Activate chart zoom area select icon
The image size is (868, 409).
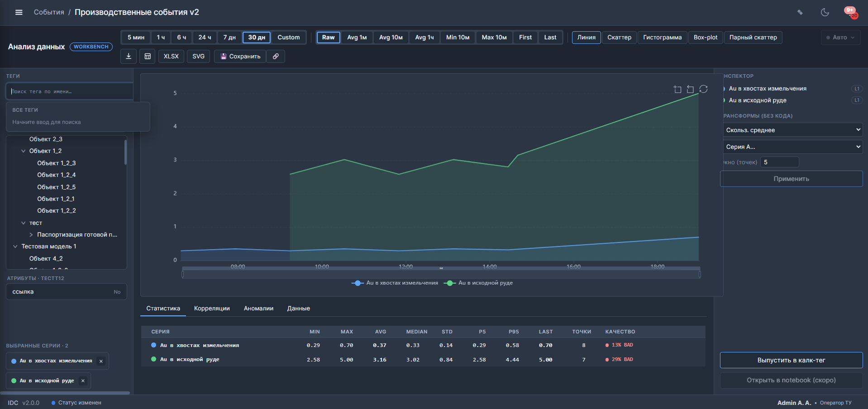pos(677,89)
